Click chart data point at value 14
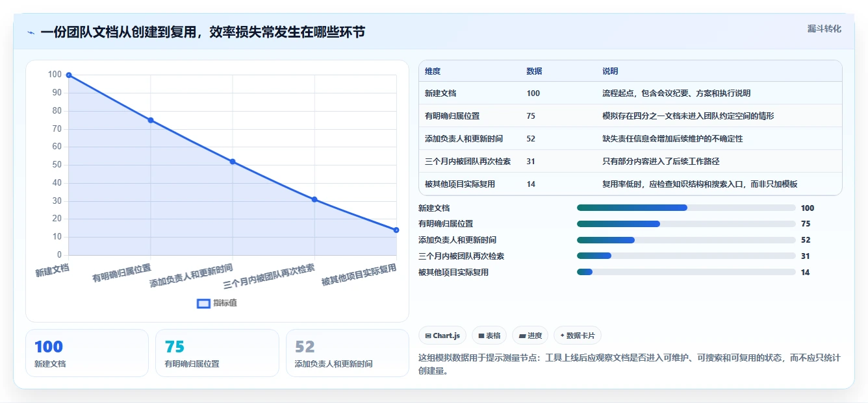 coord(396,230)
